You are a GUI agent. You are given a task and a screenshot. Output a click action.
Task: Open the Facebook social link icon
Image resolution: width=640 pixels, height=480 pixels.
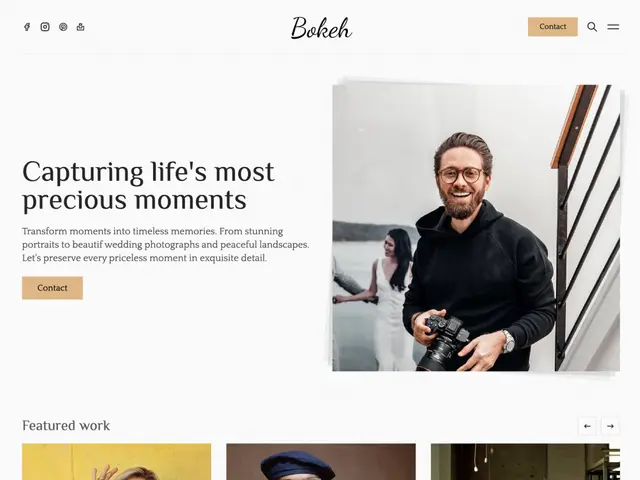(x=27, y=27)
